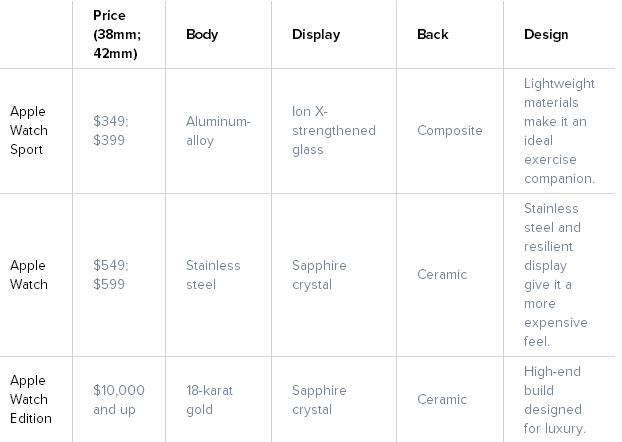Select the Apple Watch Sport row label

pyautogui.click(x=29, y=131)
